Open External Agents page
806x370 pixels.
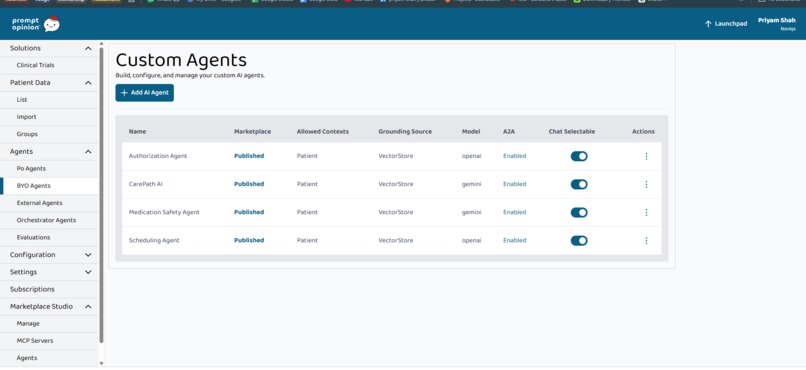(x=39, y=203)
